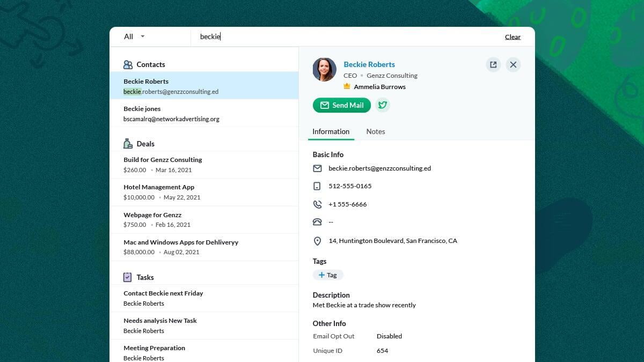Click the envelope icon beside email address

click(317, 168)
